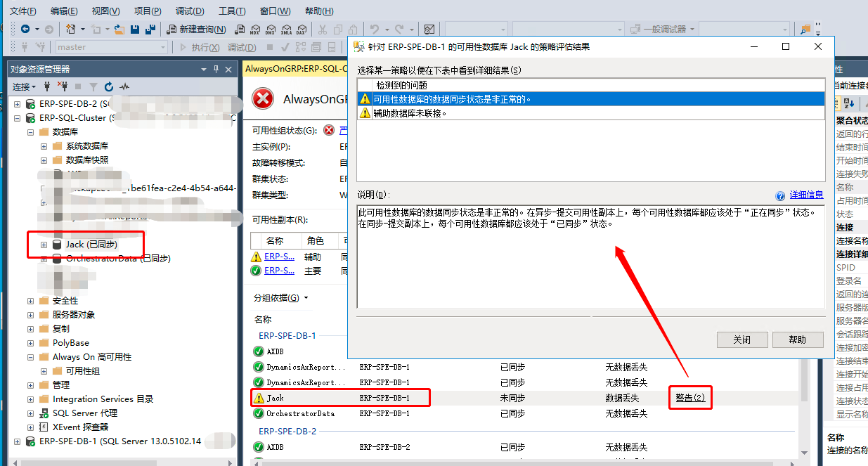
Task: Open the 视图(V) menu
Action: pyautogui.click(x=105, y=11)
